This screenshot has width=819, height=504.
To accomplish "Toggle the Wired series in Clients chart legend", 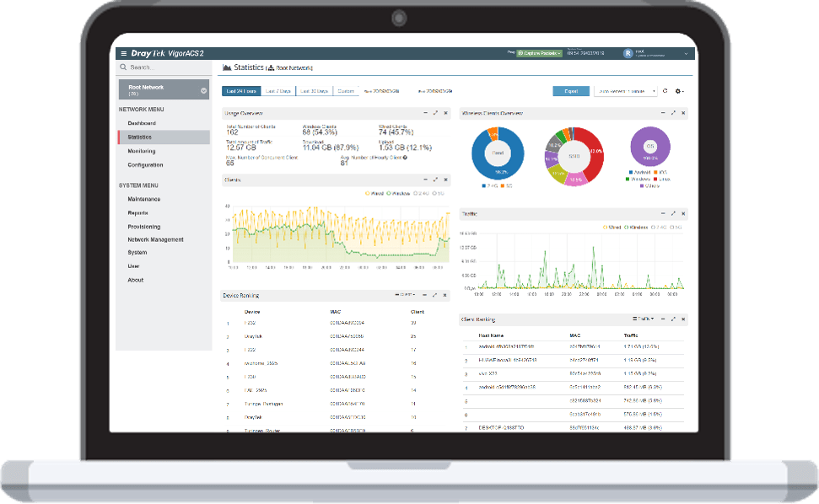I will pos(374,194).
